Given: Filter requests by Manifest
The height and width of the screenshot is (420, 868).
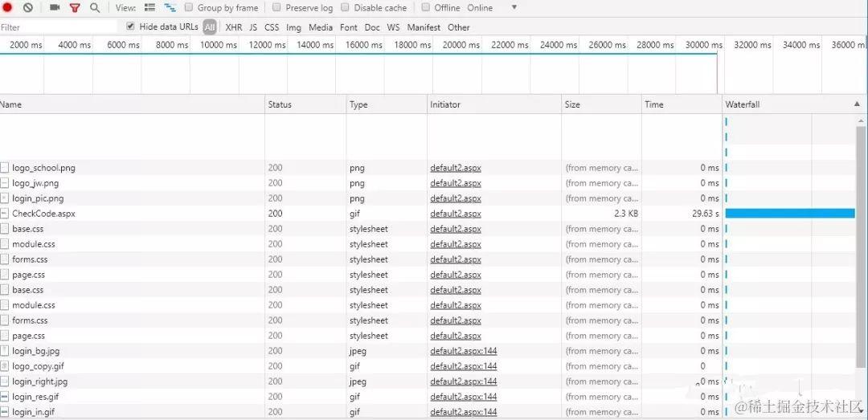Looking at the screenshot, I should 424,27.
